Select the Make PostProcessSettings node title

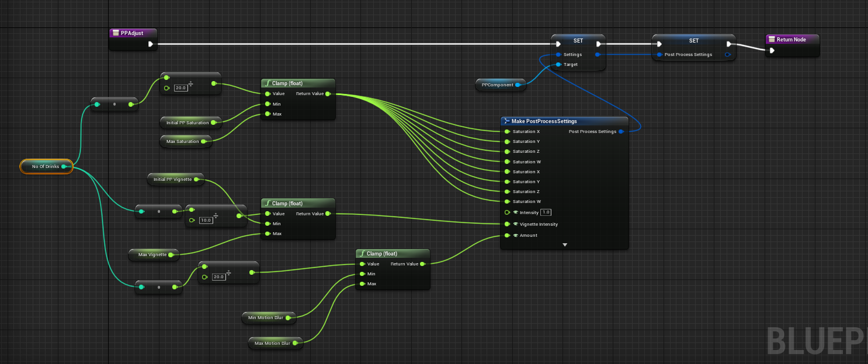pyautogui.click(x=544, y=121)
